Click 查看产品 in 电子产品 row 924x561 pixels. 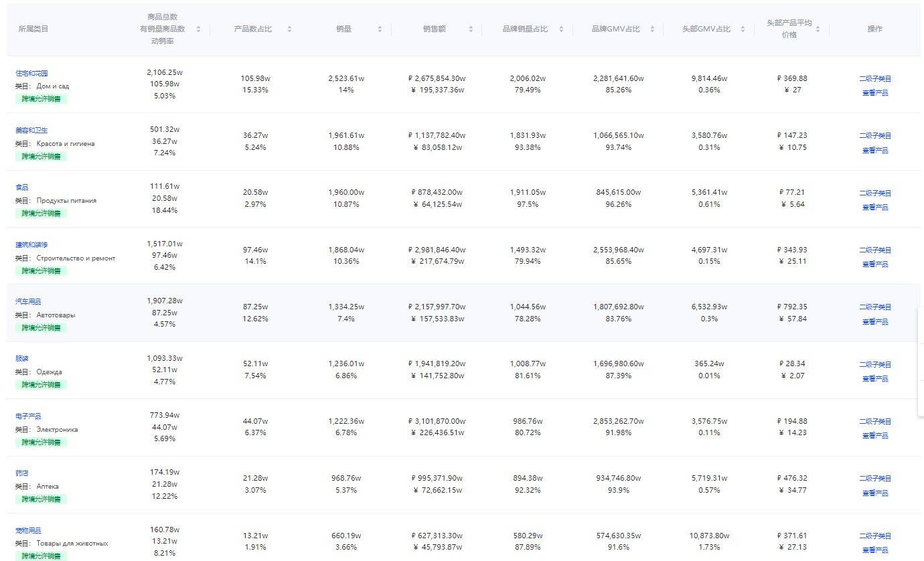click(875, 436)
